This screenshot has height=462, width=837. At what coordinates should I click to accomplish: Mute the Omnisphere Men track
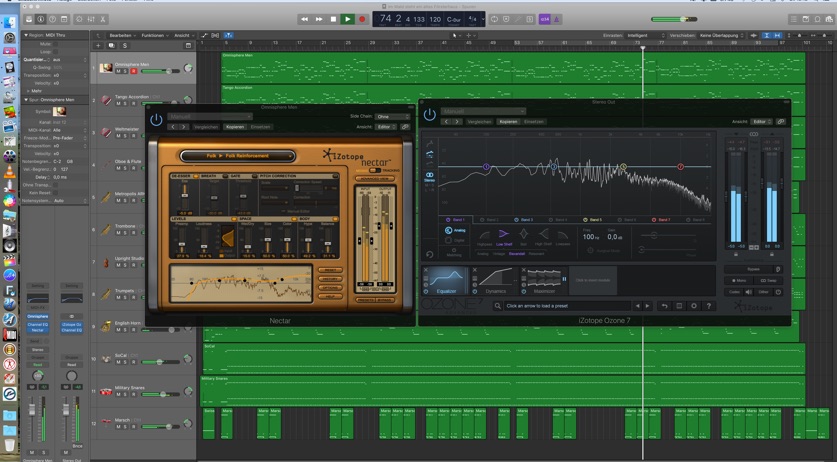(119, 71)
